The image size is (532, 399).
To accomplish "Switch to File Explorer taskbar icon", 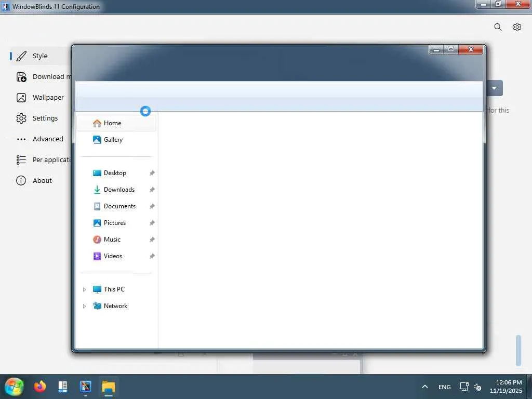I will (x=109, y=387).
